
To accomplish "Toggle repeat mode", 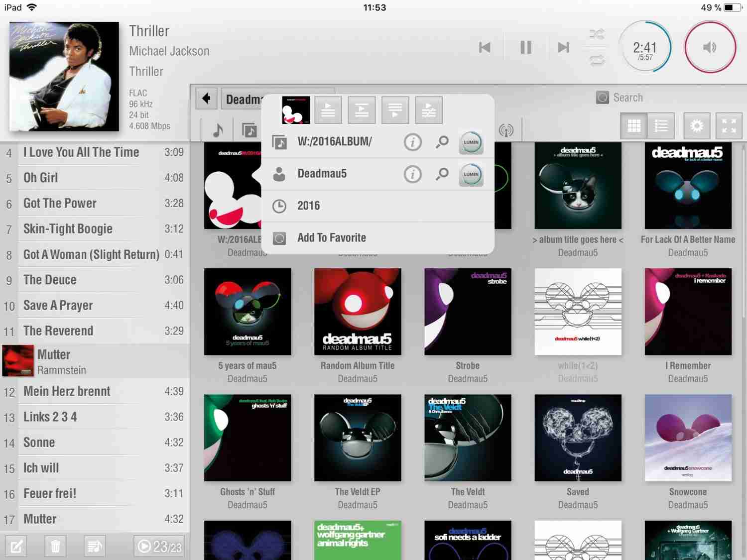I will click(597, 60).
